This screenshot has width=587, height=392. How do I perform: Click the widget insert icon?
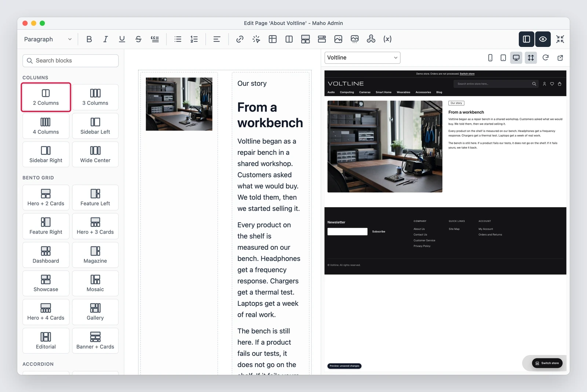[x=371, y=39]
